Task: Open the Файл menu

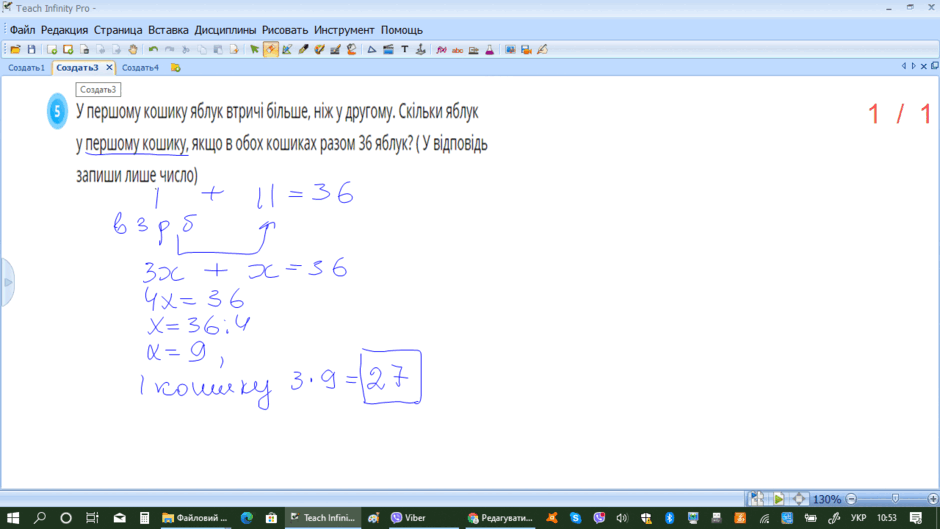Action: [x=22, y=30]
